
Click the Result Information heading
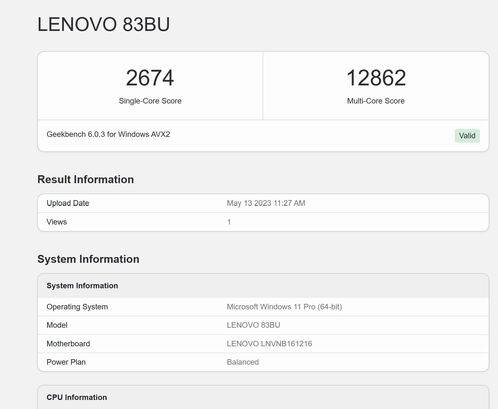86,179
